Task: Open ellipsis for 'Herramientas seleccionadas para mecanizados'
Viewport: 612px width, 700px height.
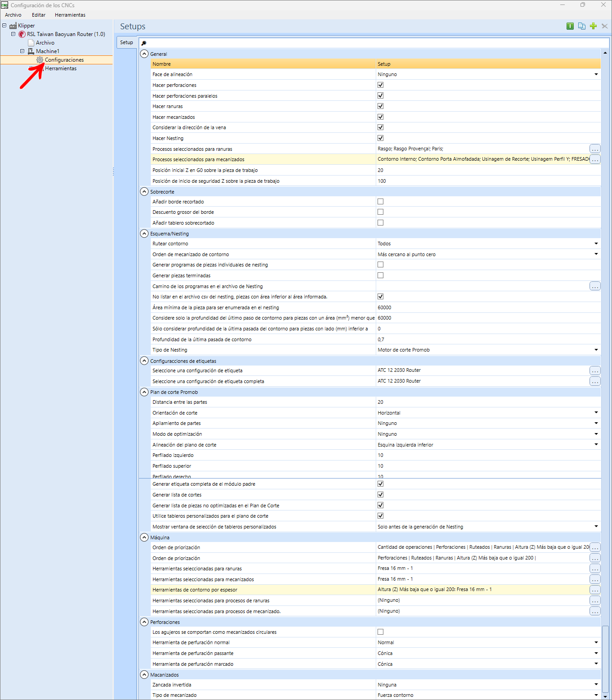Action: 595,579
